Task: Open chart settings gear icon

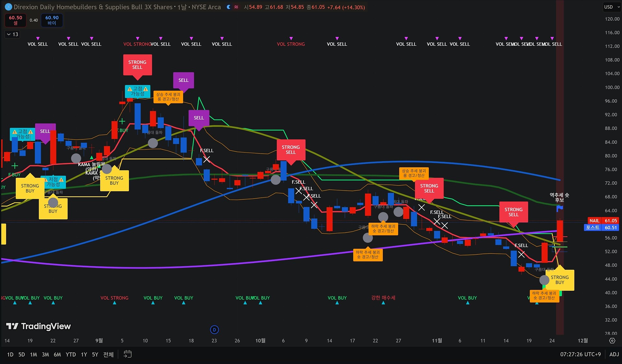Action: (612, 341)
